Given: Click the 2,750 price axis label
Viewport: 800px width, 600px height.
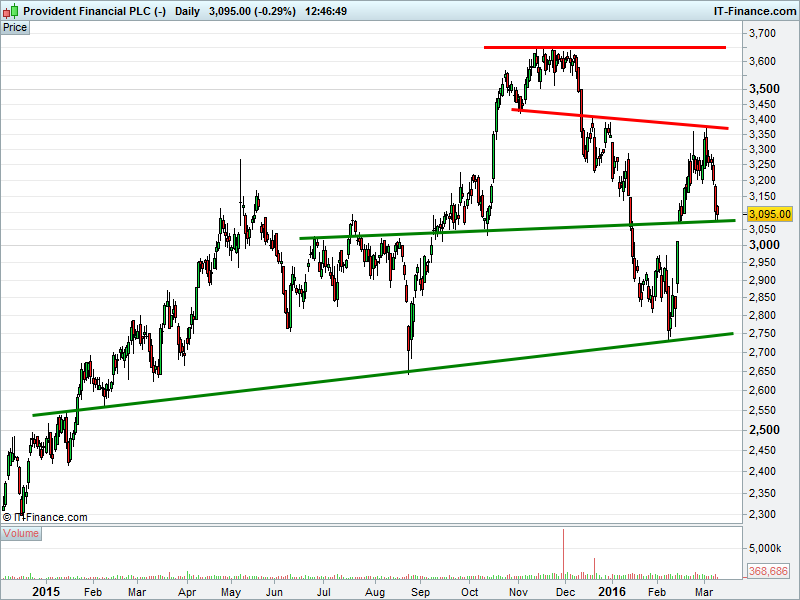Looking at the screenshot, I should pyautogui.click(x=762, y=333).
